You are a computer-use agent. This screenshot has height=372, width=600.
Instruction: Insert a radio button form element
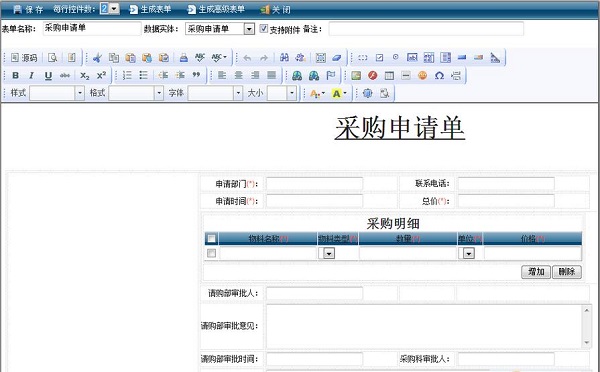point(396,57)
